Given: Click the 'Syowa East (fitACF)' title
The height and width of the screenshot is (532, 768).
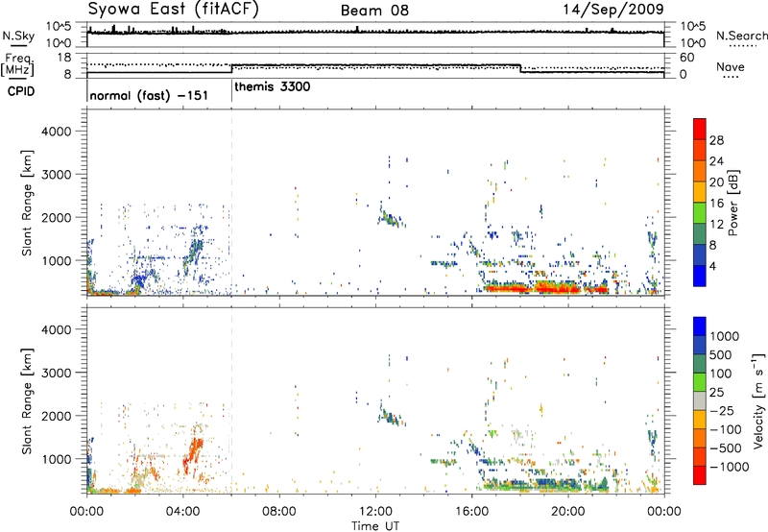Looking at the screenshot, I should (x=173, y=9).
